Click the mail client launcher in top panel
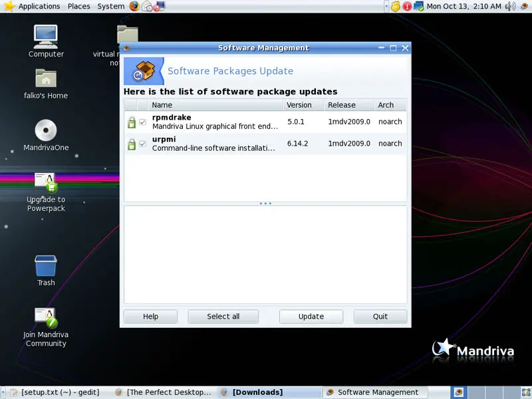The width and height of the screenshot is (532, 399). [x=147, y=6]
